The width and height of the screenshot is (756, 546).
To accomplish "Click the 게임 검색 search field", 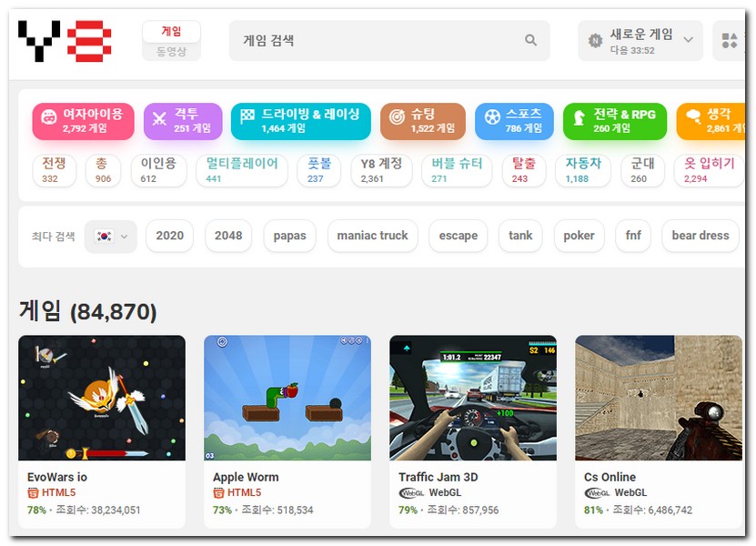I will click(x=378, y=41).
